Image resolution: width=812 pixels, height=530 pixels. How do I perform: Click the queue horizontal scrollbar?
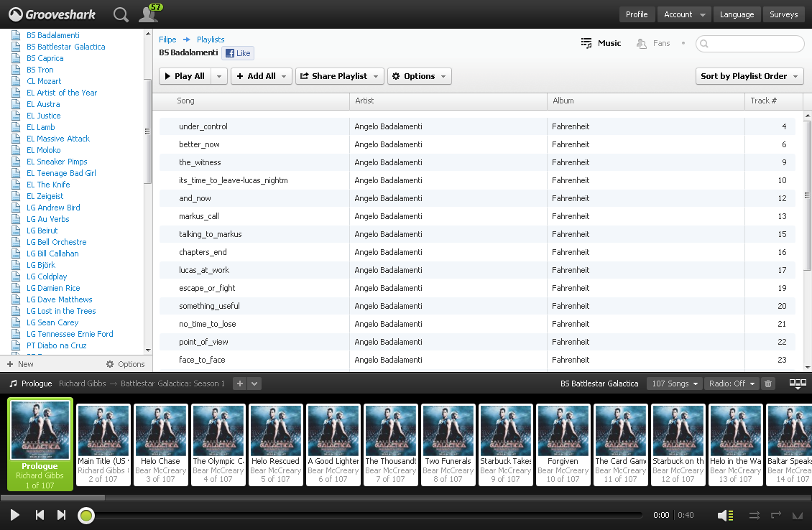pos(53,498)
